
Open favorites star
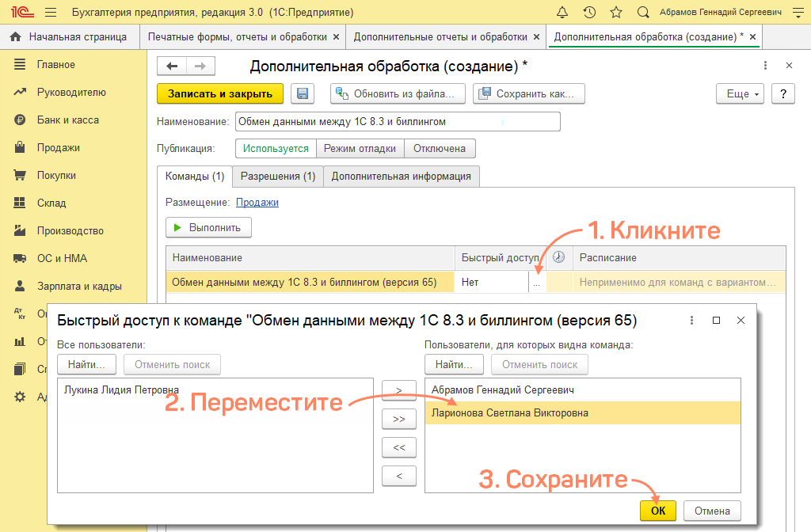coord(616,13)
